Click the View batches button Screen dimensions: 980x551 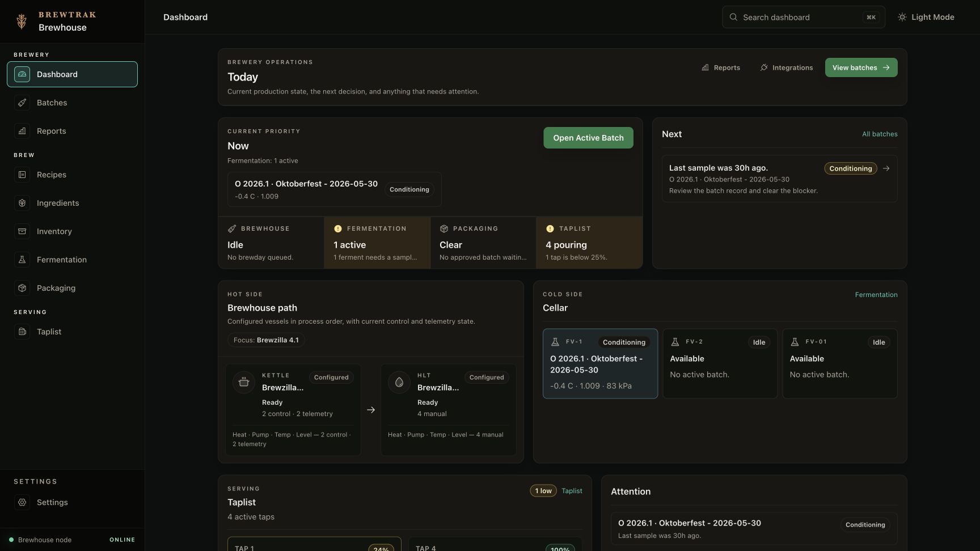(x=861, y=67)
